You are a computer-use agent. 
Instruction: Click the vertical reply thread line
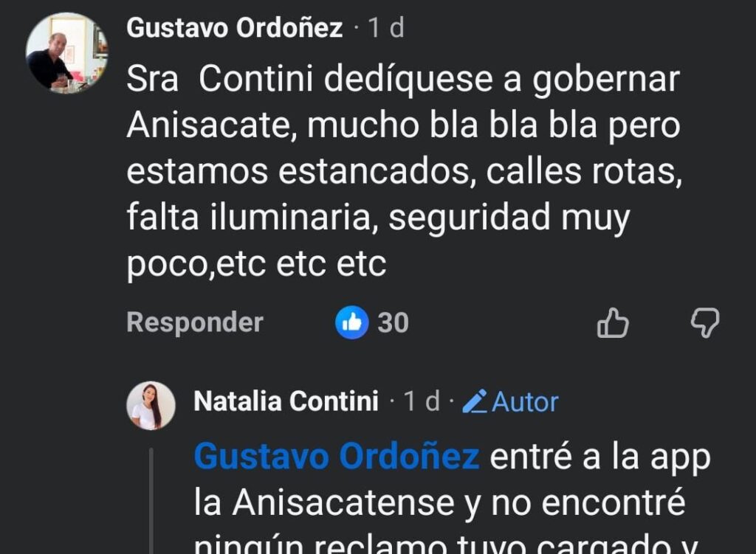click(x=151, y=502)
